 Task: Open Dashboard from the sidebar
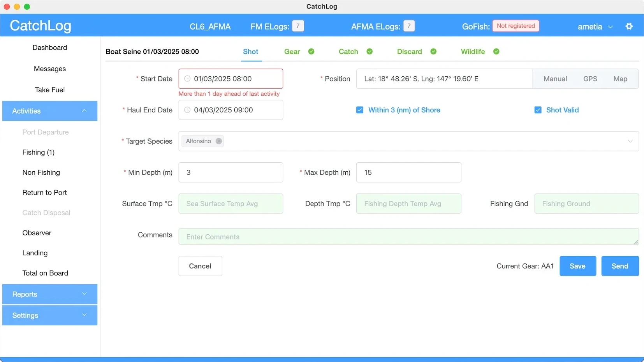click(x=50, y=47)
